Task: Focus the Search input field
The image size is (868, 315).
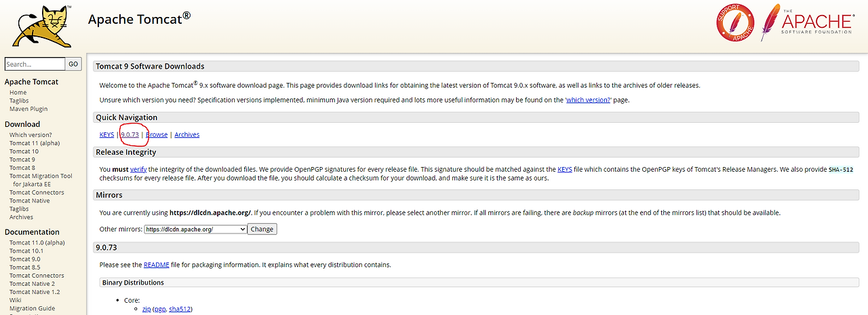Action: pyautogui.click(x=35, y=64)
